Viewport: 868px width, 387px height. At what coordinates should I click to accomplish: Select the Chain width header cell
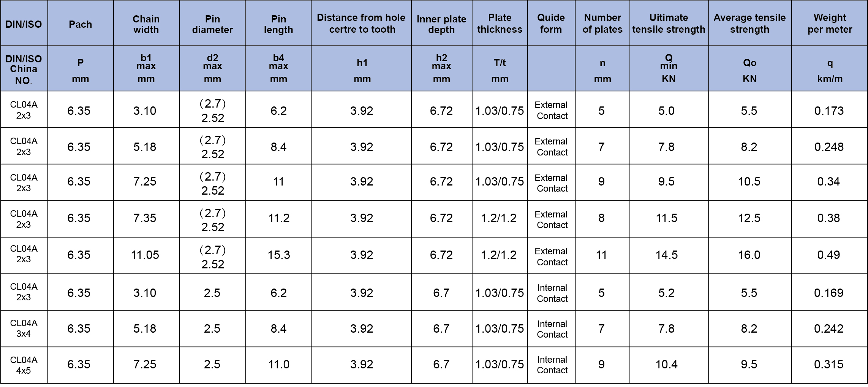point(146,24)
